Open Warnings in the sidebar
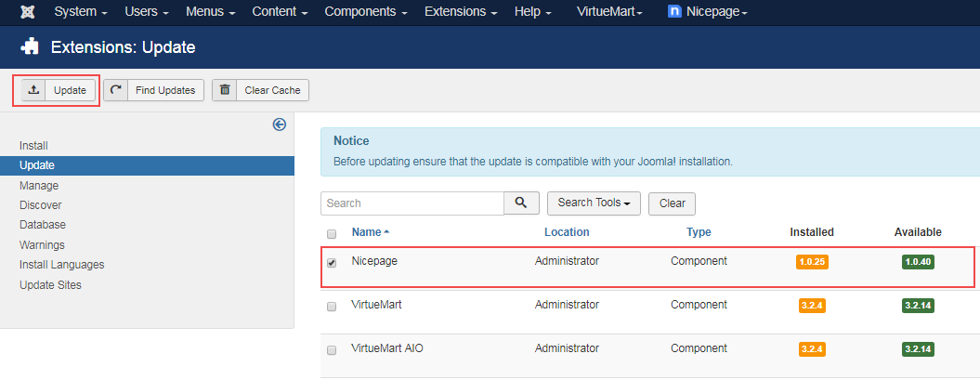The height and width of the screenshot is (380, 980). (42, 245)
